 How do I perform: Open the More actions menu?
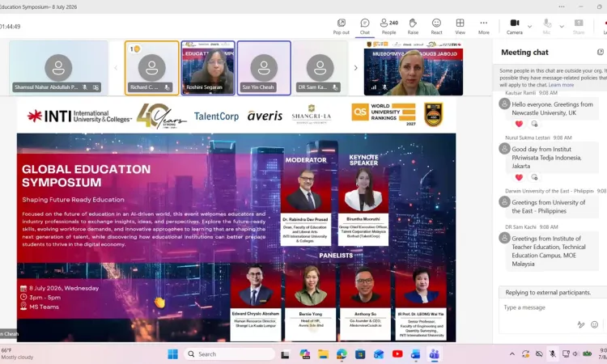click(483, 27)
